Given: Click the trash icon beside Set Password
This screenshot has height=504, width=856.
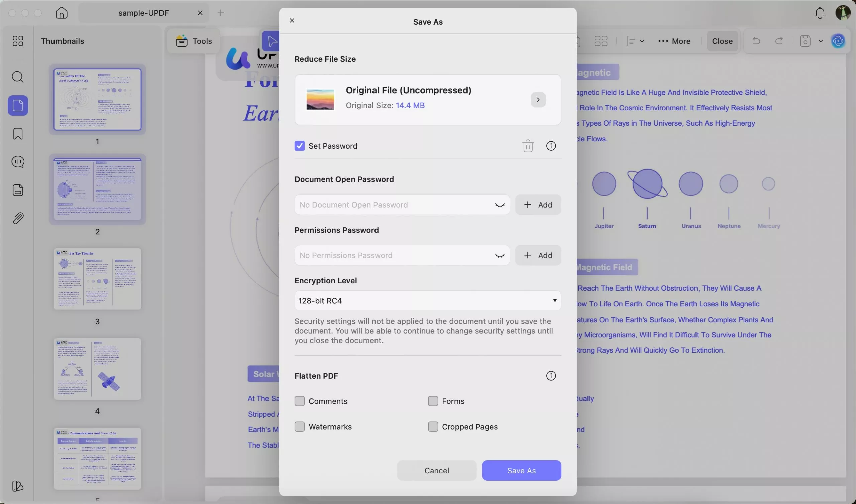Looking at the screenshot, I should click(528, 146).
